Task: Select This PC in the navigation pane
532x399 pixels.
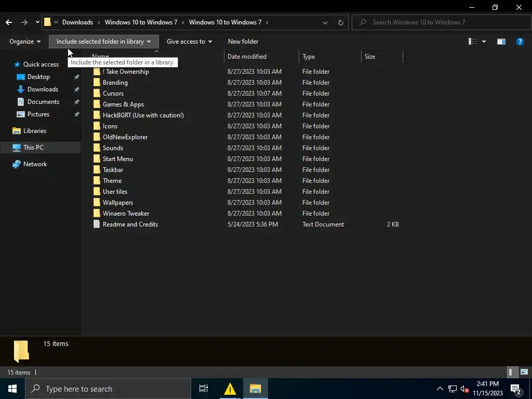Action: [33, 148]
